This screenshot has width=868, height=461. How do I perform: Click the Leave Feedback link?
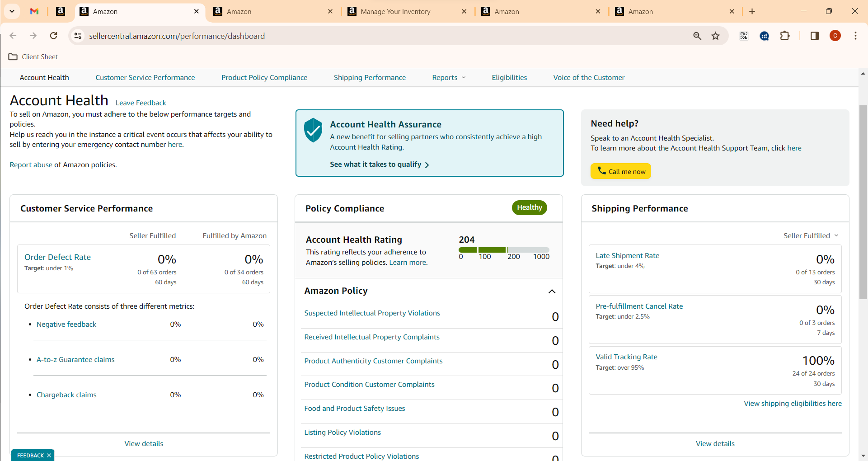[141, 103]
